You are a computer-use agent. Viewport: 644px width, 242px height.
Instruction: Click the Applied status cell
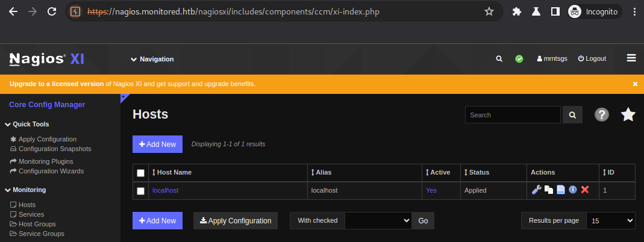coord(475,190)
